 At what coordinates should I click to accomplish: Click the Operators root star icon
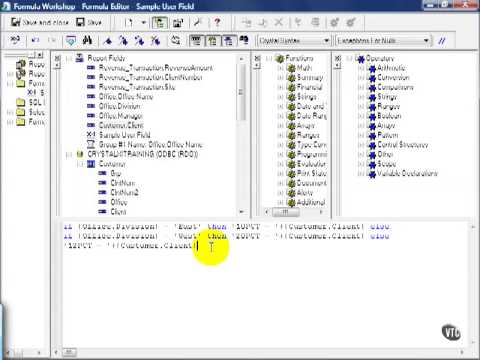click(360, 59)
